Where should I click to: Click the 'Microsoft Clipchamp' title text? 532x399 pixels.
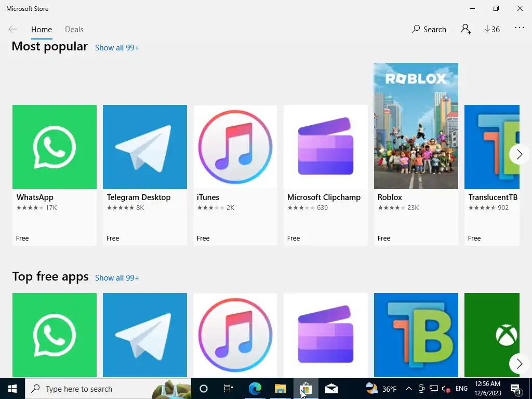324,197
